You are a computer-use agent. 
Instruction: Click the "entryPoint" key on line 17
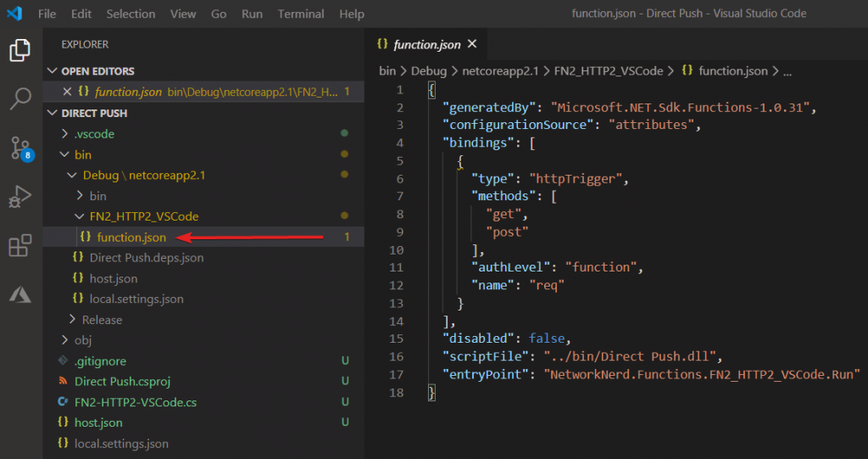tap(484, 374)
